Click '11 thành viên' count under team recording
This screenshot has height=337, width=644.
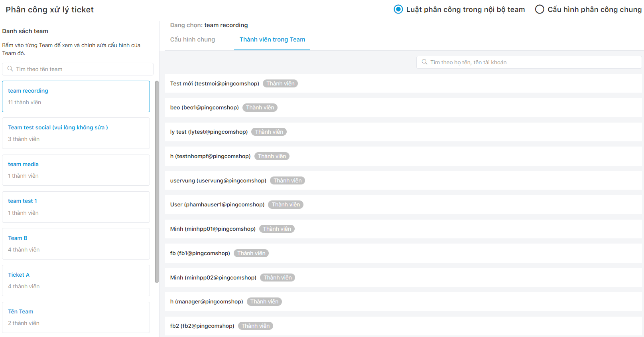point(24,102)
